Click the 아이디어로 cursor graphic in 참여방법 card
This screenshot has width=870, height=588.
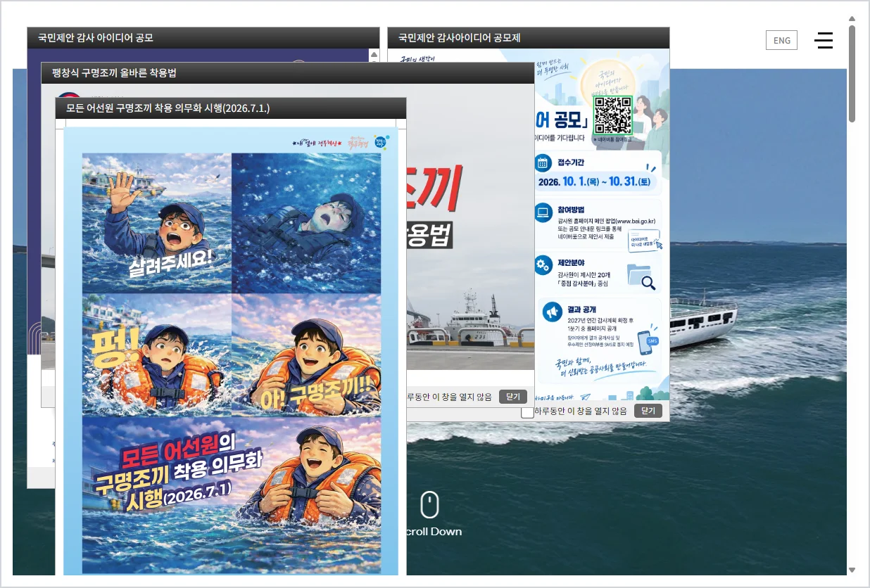[x=645, y=241]
